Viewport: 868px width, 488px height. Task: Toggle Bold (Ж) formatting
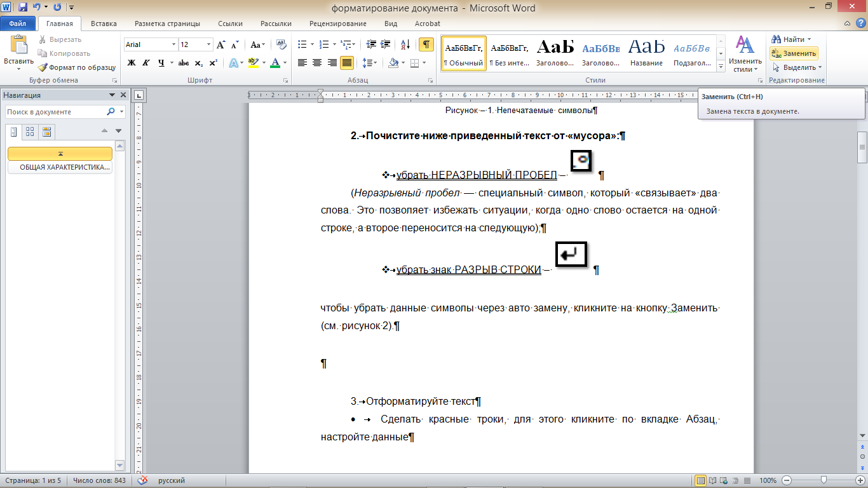click(x=132, y=62)
